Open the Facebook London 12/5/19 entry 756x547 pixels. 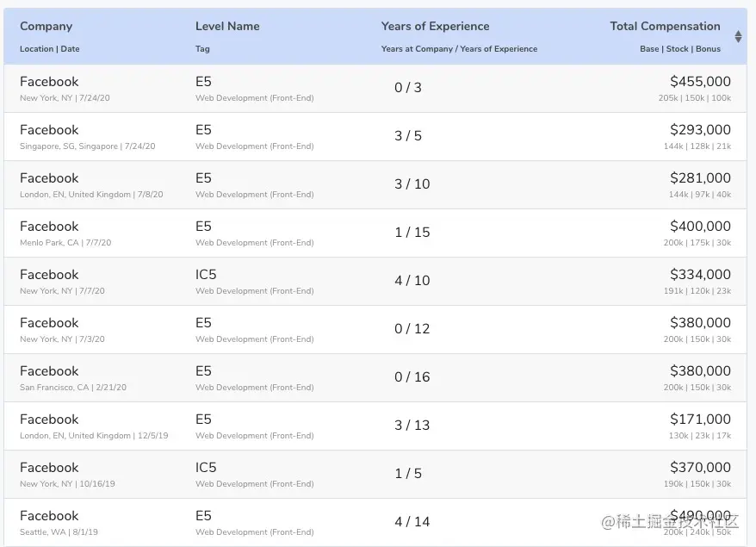pos(49,420)
